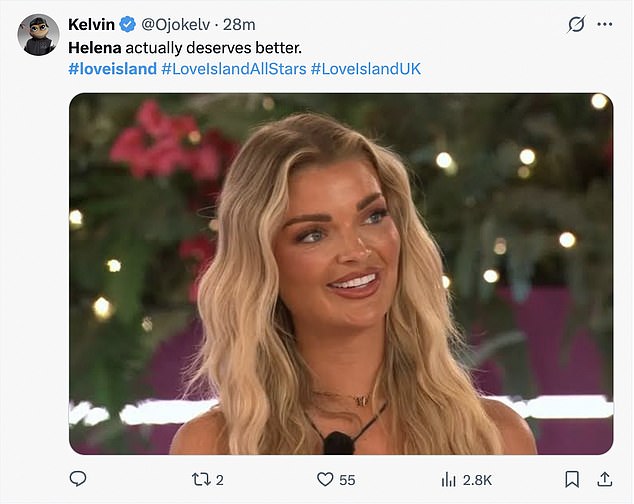Click the repost count of 2
634x504 pixels.
220,480
